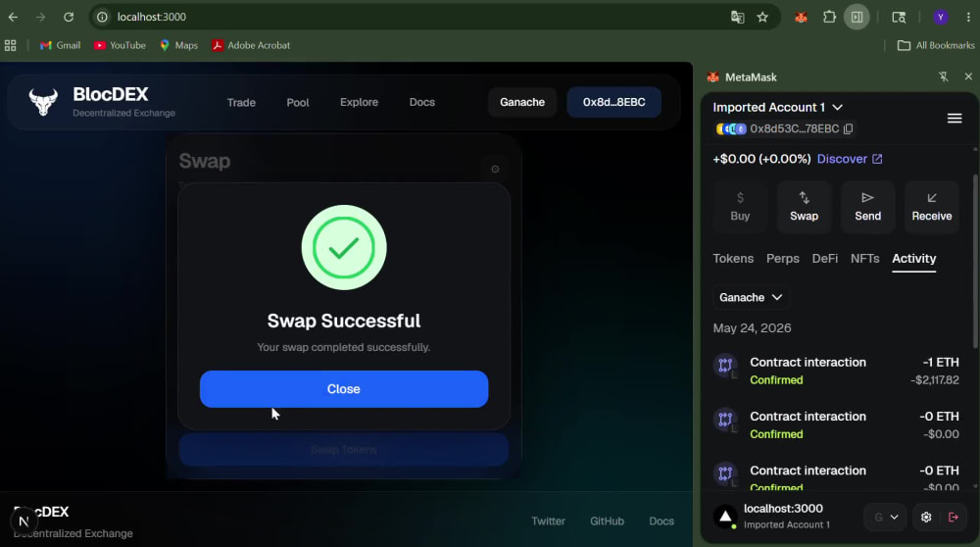Open the Pool nav item
980x547 pixels.
point(298,102)
